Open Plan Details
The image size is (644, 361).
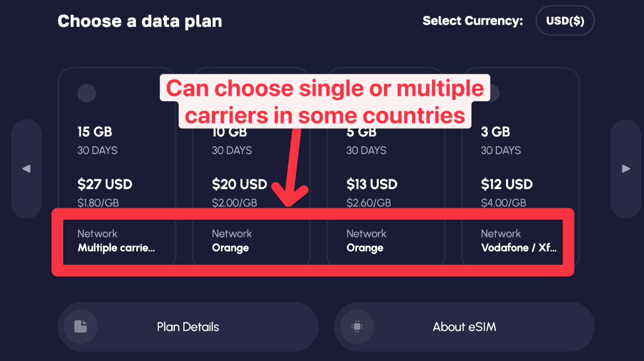click(188, 327)
